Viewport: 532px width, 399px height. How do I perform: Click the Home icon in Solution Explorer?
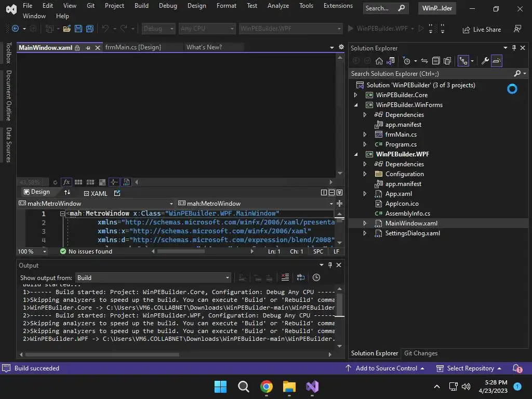point(379,61)
